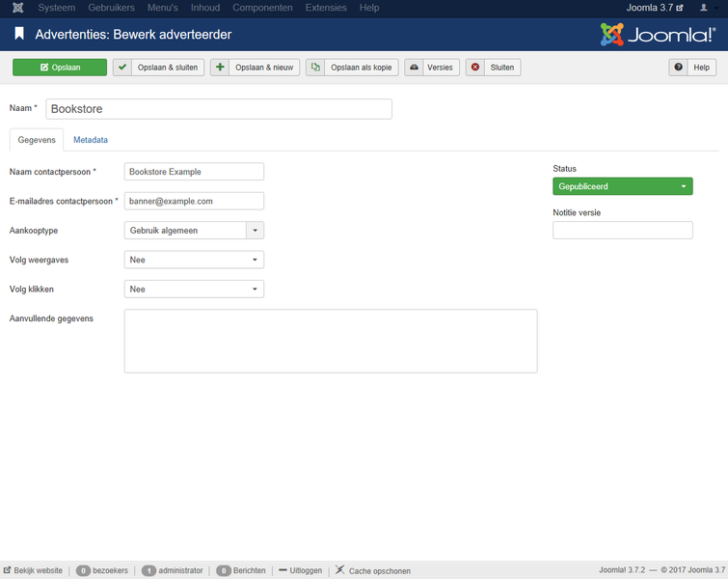The width and height of the screenshot is (728, 579).
Task: Click the question mark Help icon
Action: coord(678,68)
